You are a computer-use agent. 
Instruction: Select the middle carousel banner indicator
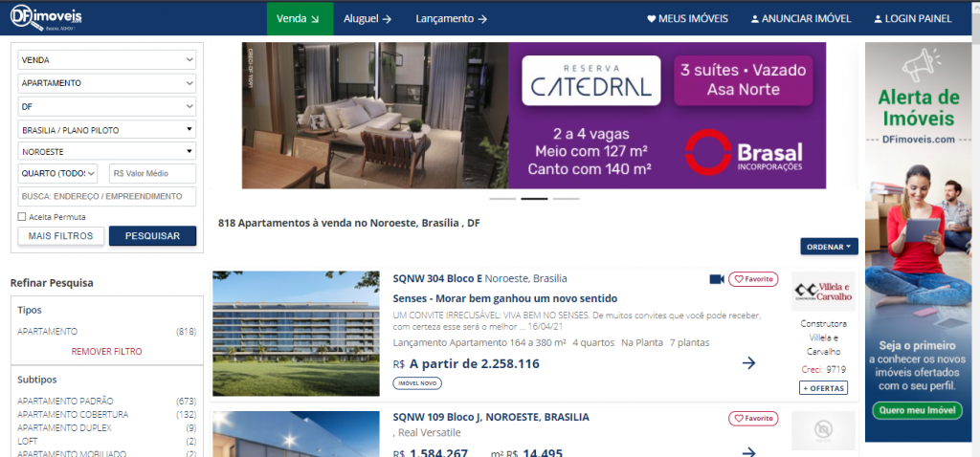click(534, 199)
